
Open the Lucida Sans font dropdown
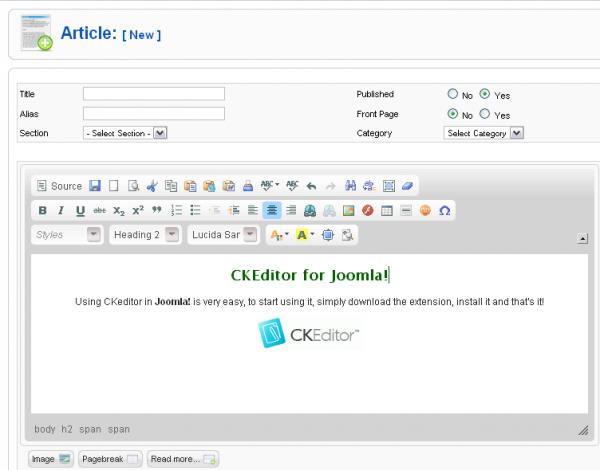click(x=223, y=235)
